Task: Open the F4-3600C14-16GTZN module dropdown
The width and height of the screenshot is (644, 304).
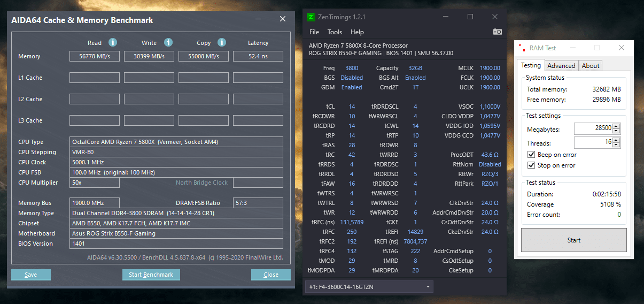Action: 369,287
